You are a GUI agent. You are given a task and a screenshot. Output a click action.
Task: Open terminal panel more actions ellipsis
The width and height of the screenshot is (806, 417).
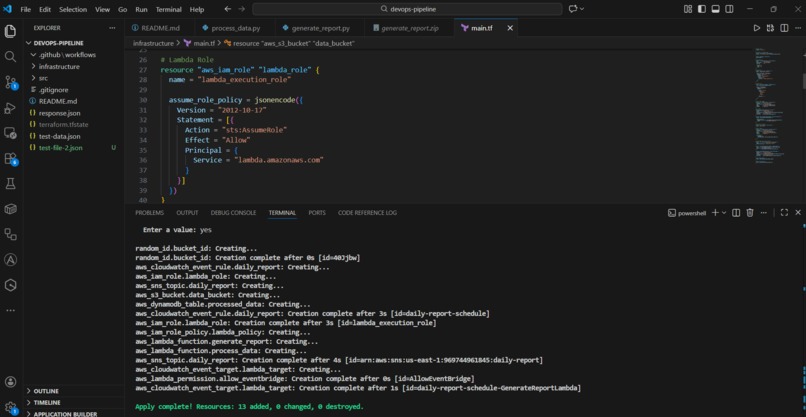[x=764, y=212]
